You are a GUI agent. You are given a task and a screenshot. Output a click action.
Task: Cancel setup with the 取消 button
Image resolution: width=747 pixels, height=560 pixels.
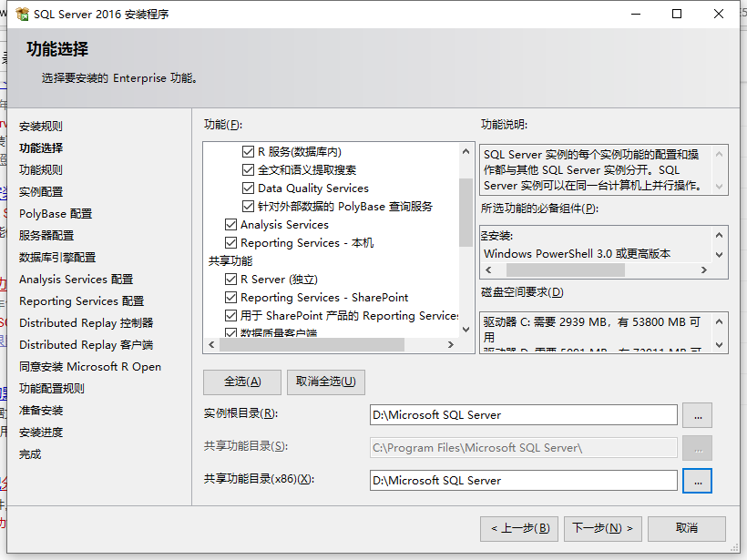tap(687, 528)
